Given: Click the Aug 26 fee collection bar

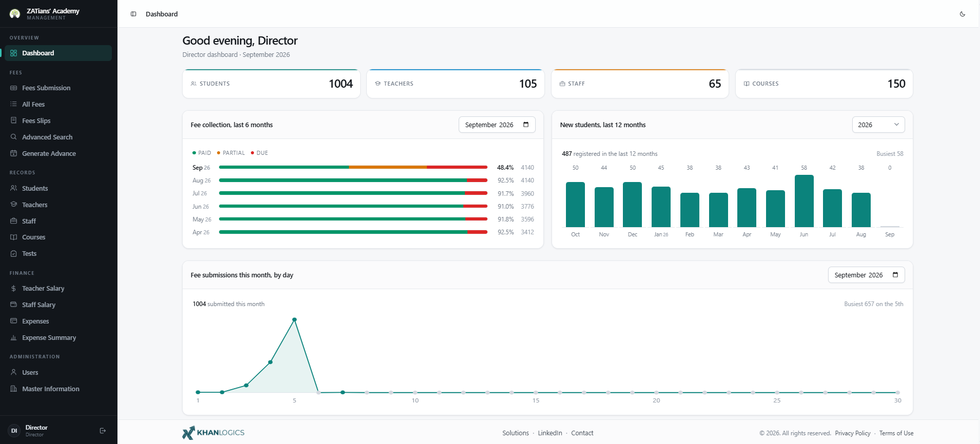Looking at the screenshot, I should pos(353,180).
